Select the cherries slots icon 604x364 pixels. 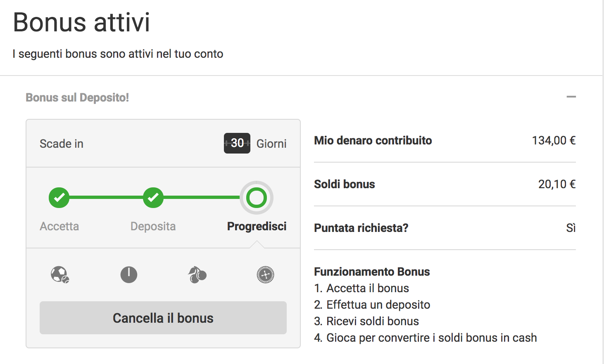point(197,274)
